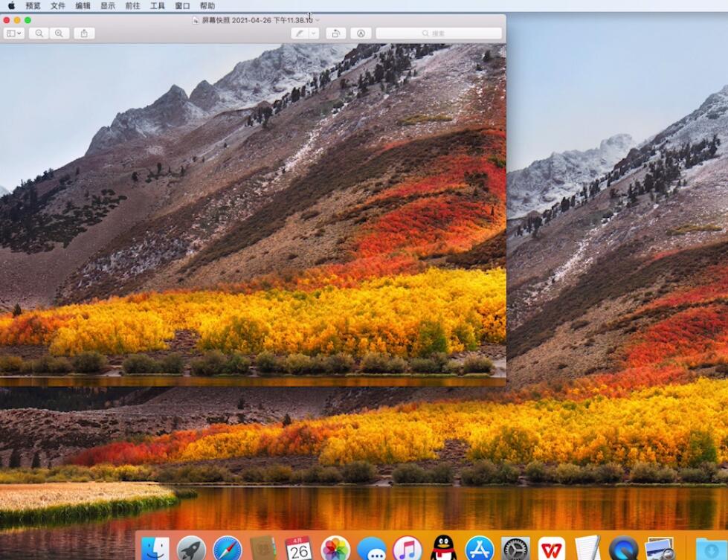
Task: Open the Apple menu
Action: point(11,5)
